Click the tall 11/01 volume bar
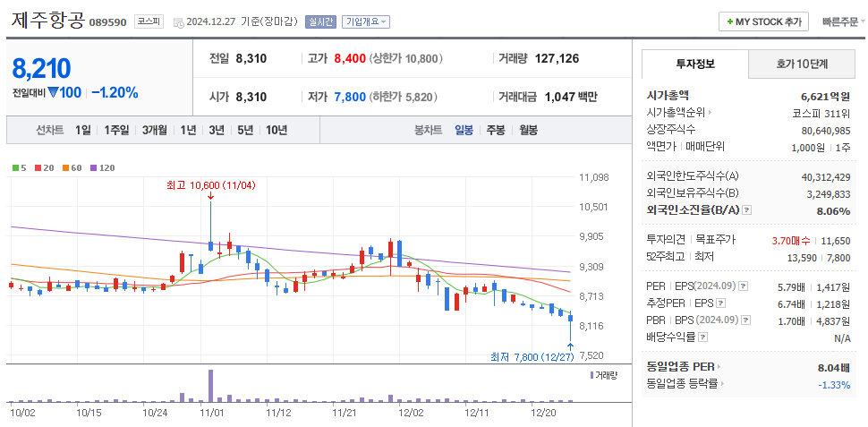Viewport: 868px width, 427px height. [210, 386]
